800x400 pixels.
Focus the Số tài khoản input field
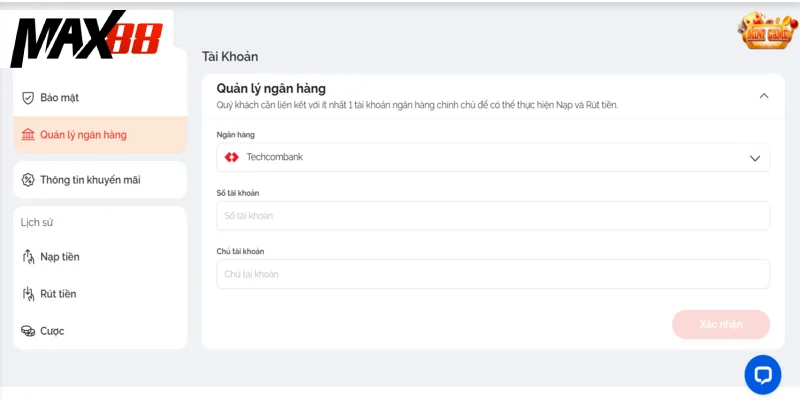click(493, 216)
